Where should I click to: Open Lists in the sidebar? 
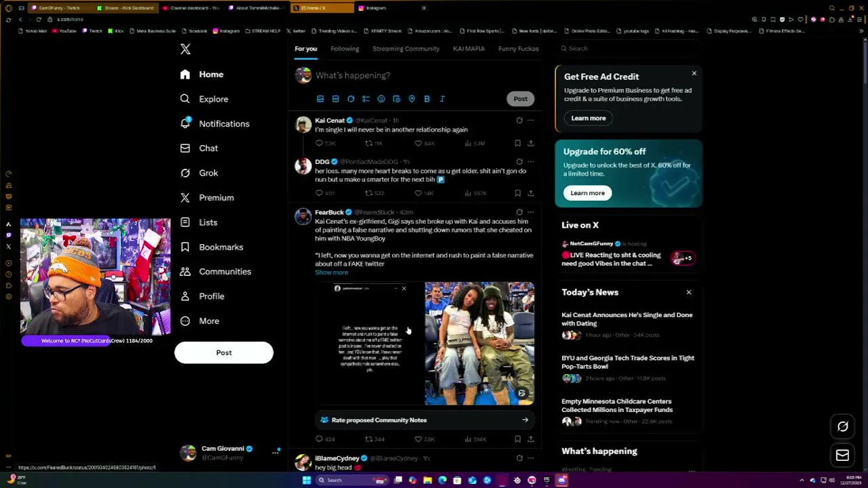click(x=199, y=222)
